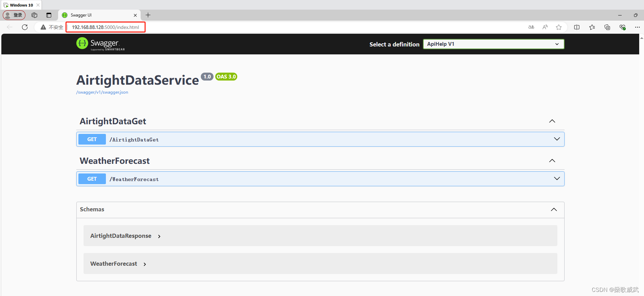Click the WeatherForecast schema name
The width and height of the screenshot is (644, 296).
coord(113,264)
